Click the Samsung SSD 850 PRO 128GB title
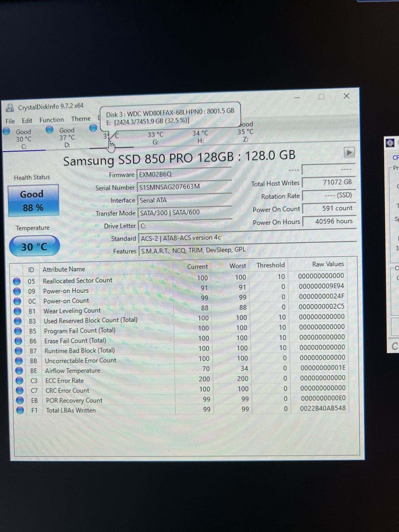 click(x=179, y=158)
